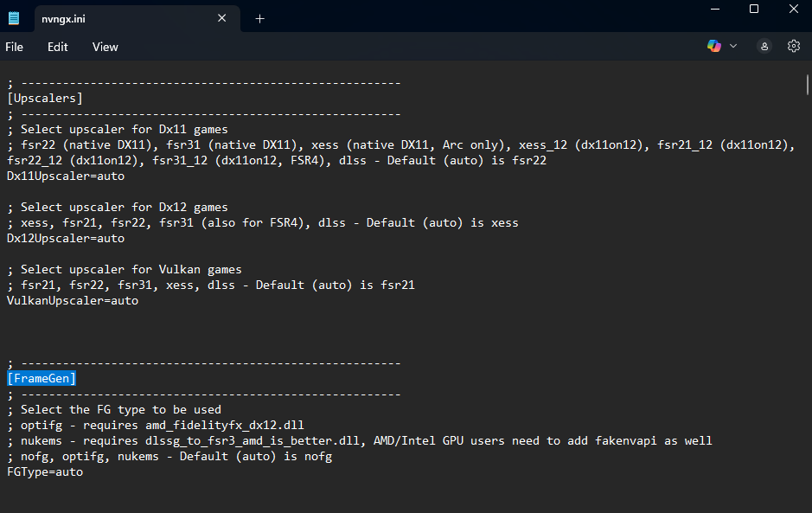
Task: Expand the Copilot dropdown chevron
Action: tap(733, 46)
